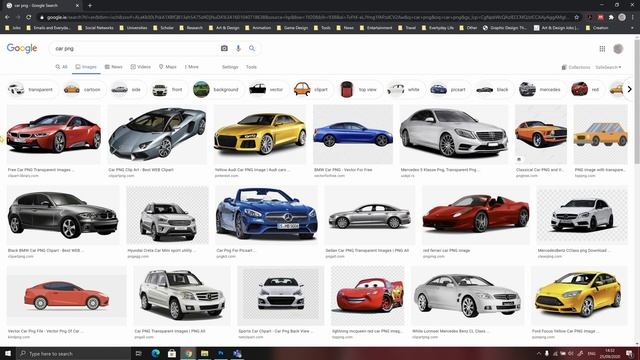Open yellow Audi car thumbnail
The height and width of the screenshot is (360, 640).
point(260,134)
